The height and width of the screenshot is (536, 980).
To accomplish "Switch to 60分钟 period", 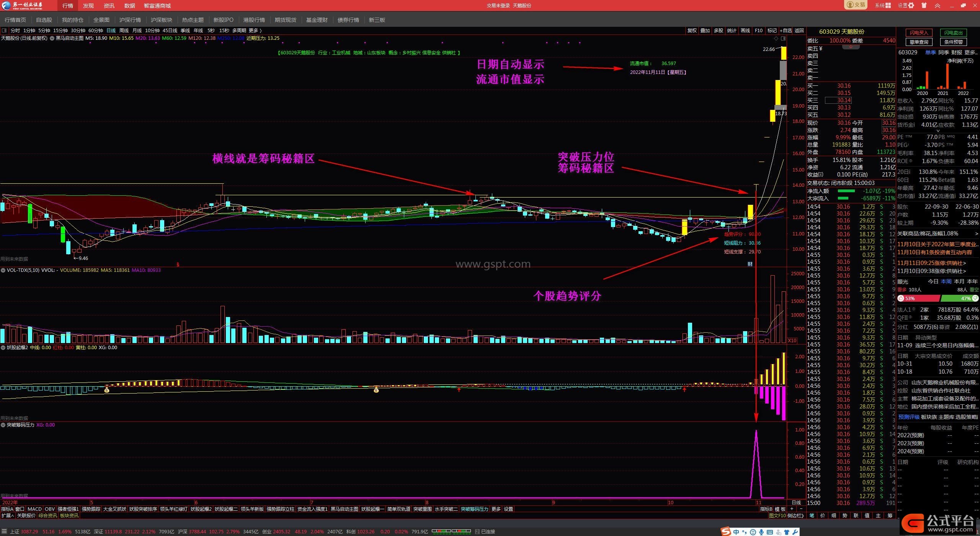I will coord(96,30).
